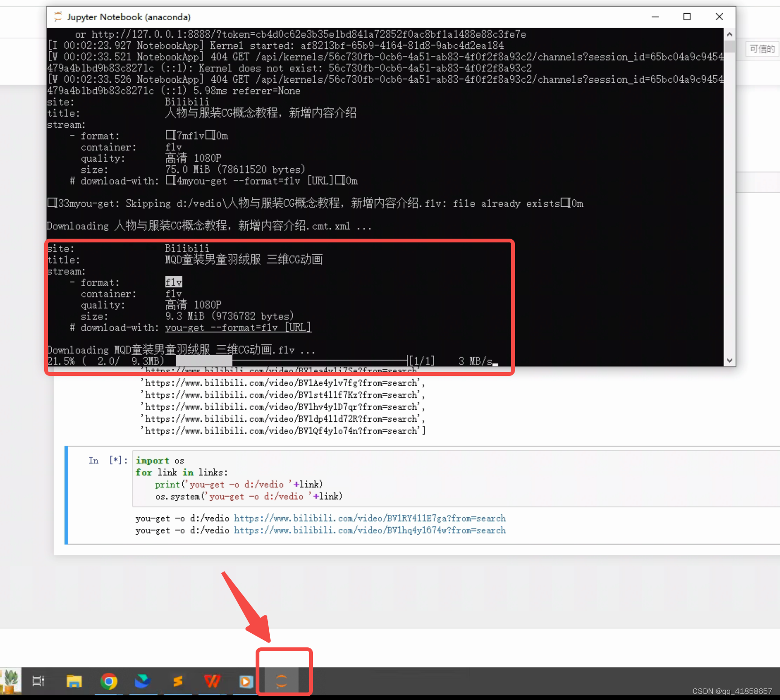Viewport: 780px width, 700px height.
Task: Open Google Chrome from the taskbar
Action: coord(109,681)
